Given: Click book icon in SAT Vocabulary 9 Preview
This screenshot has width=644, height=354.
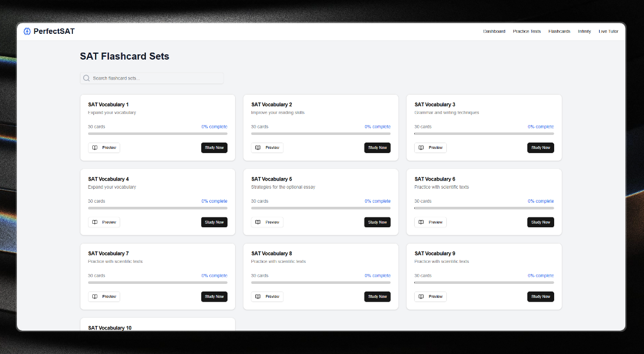Looking at the screenshot, I should pos(422,297).
